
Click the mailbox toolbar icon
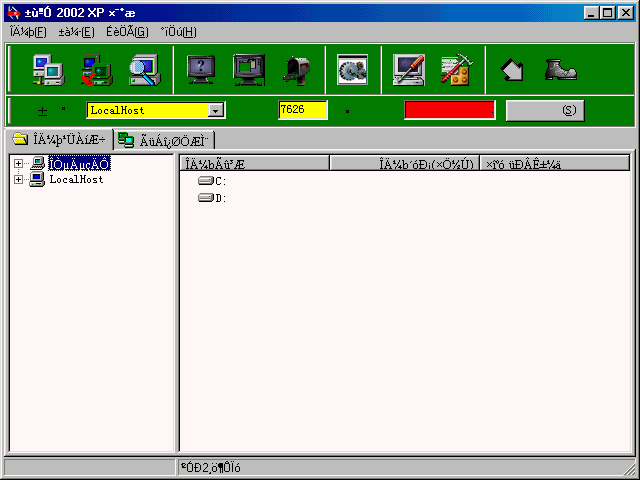(x=298, y=69)
